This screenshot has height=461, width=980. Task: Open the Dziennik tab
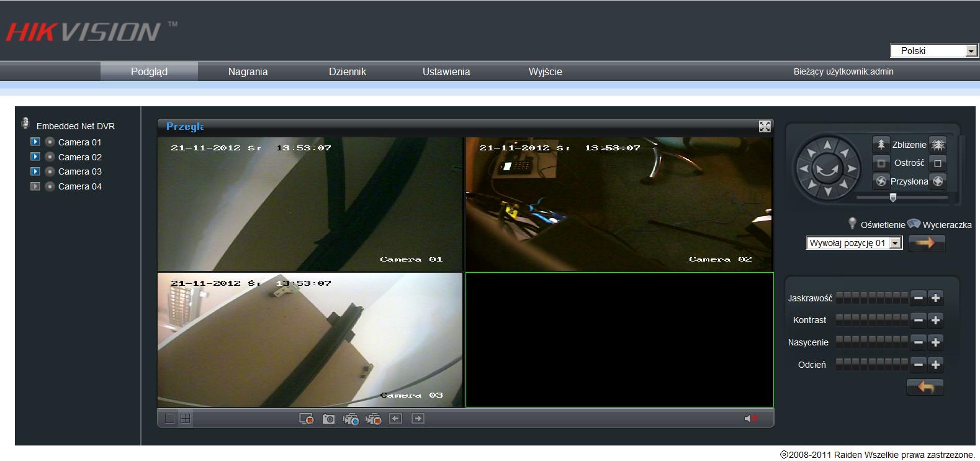tap(347, 71)
